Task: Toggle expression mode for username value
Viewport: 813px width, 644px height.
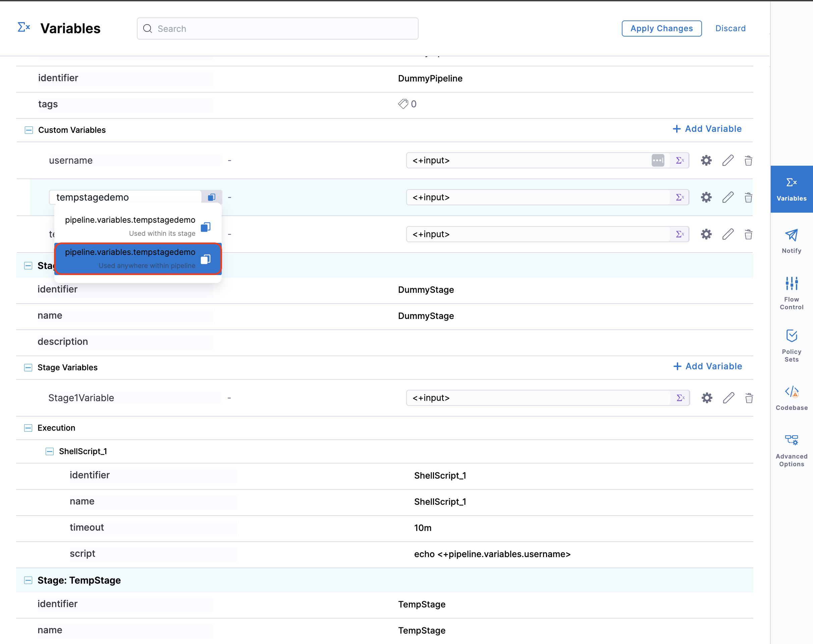Action: [680, 160]
